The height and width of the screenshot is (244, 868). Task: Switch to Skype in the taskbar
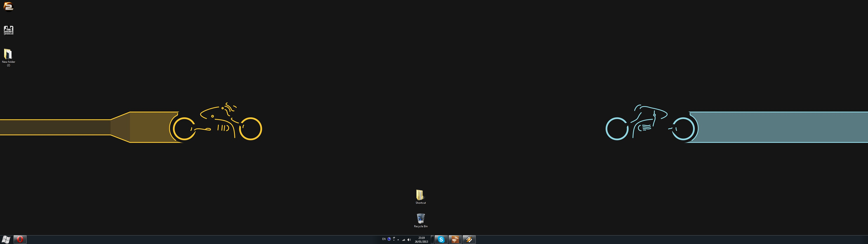[441, 239]
